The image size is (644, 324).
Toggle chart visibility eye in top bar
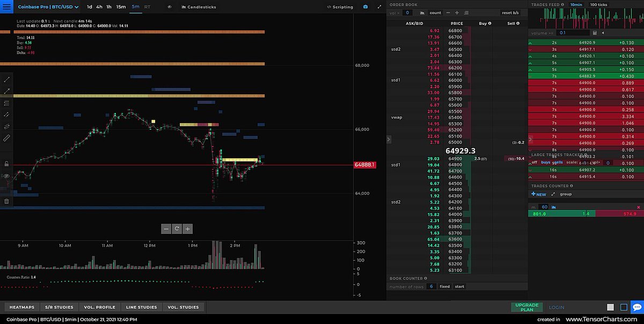coord(170,7)
